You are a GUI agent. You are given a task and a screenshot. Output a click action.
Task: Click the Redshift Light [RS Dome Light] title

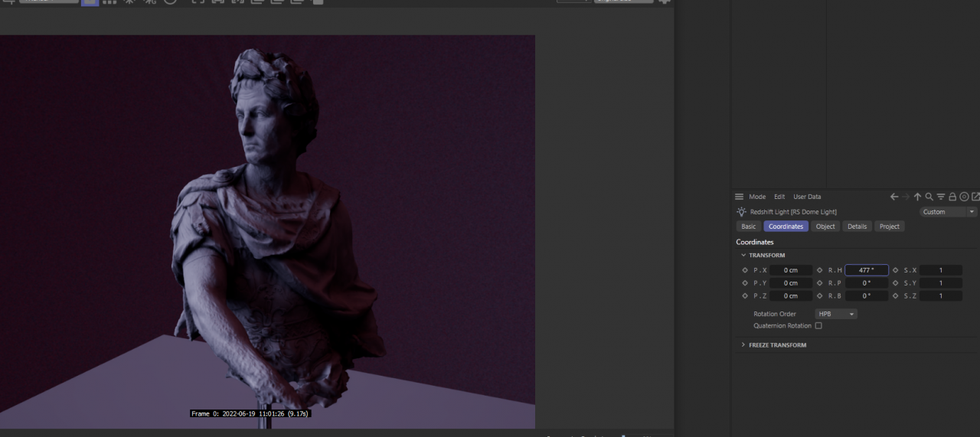pyautogui.click(x=793, y=212)
